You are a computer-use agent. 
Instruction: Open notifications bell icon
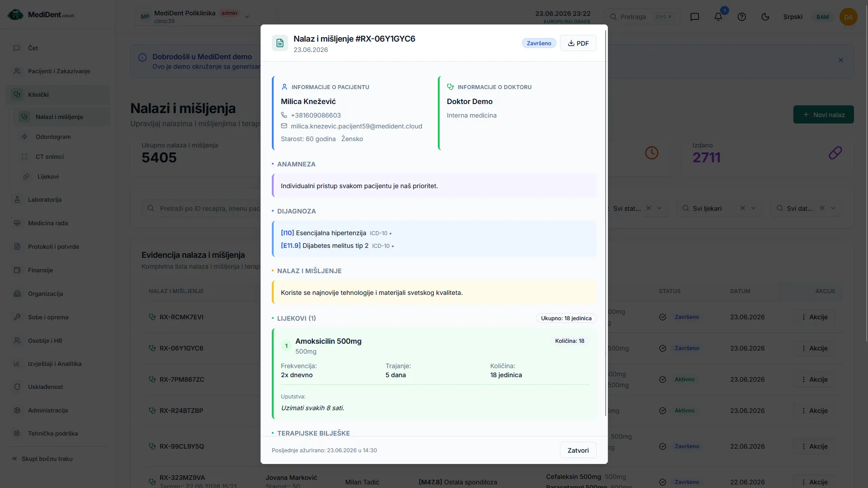[x=718, y=17]
